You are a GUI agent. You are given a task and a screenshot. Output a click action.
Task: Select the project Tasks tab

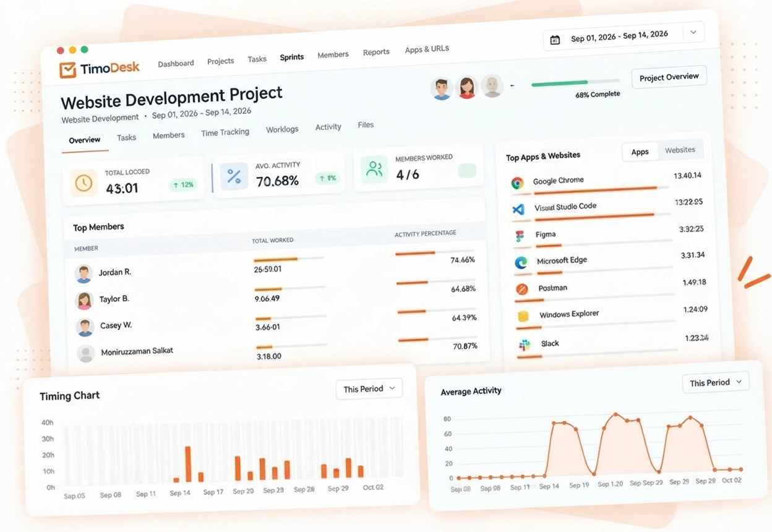point(126,137)
